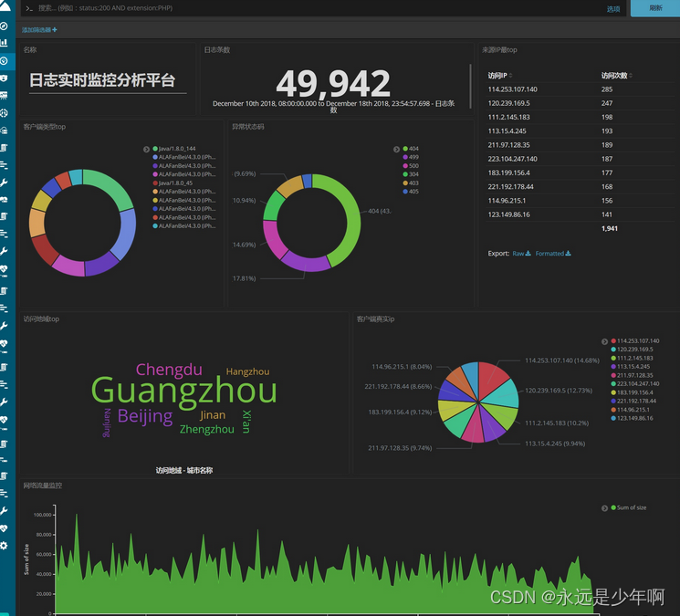Click the 日志实时监控分析平台 title text
Image resolution: width=680 pixels, height=616 pixels.
(x=102, y=80)
